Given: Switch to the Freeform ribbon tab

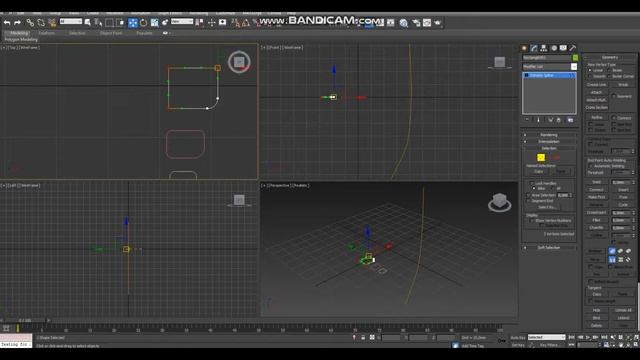Looking at the screenshot, I should (x=46, y=33).
